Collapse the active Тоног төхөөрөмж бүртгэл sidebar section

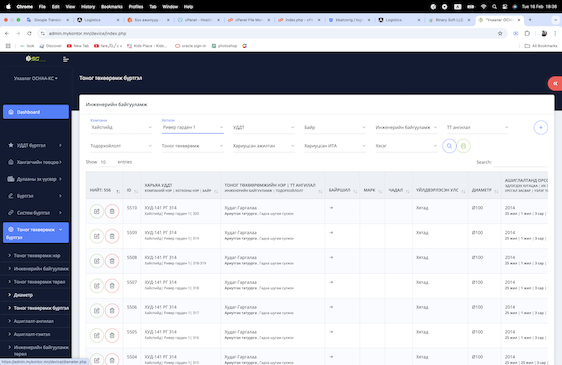[35, 233]
